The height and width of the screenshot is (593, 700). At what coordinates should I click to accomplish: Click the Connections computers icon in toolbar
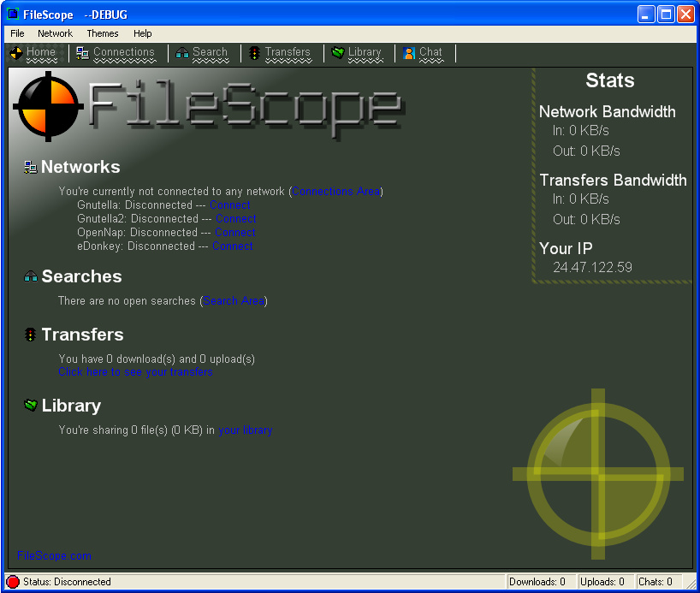(83, 53)
